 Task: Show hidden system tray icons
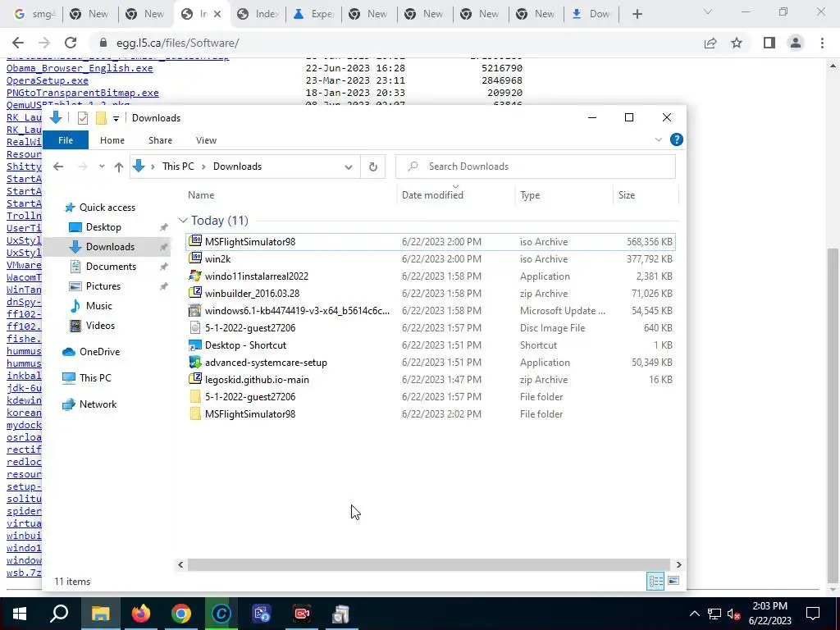coord(694,614)
